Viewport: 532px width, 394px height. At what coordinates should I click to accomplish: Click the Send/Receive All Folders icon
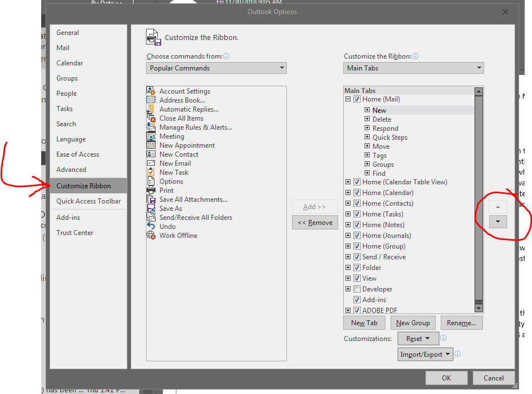(151, 217)
